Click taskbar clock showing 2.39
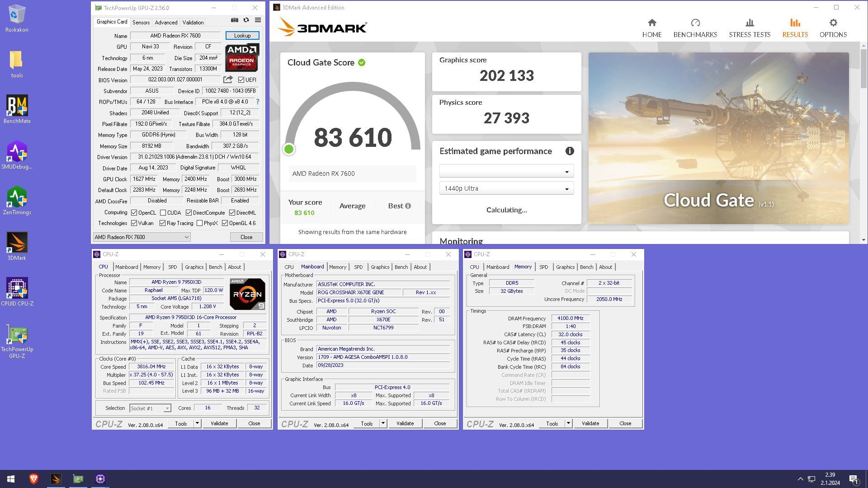Screen dimensions: 868x488 [830, 479]
